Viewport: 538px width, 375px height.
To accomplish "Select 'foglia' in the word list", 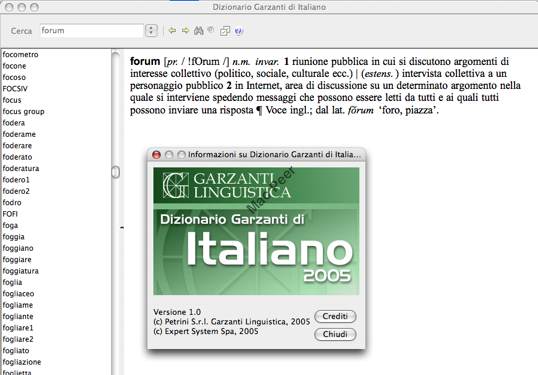I will pos(12,282).
